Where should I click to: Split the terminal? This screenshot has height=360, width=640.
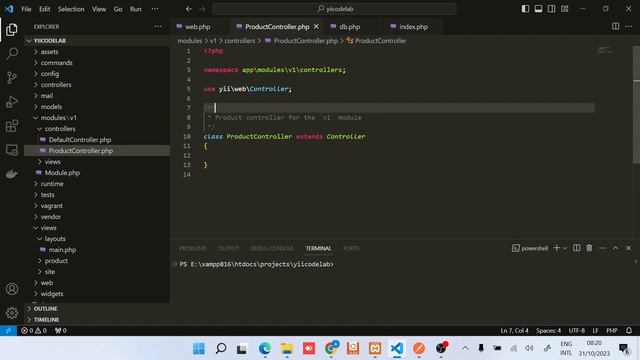(576, 248)
